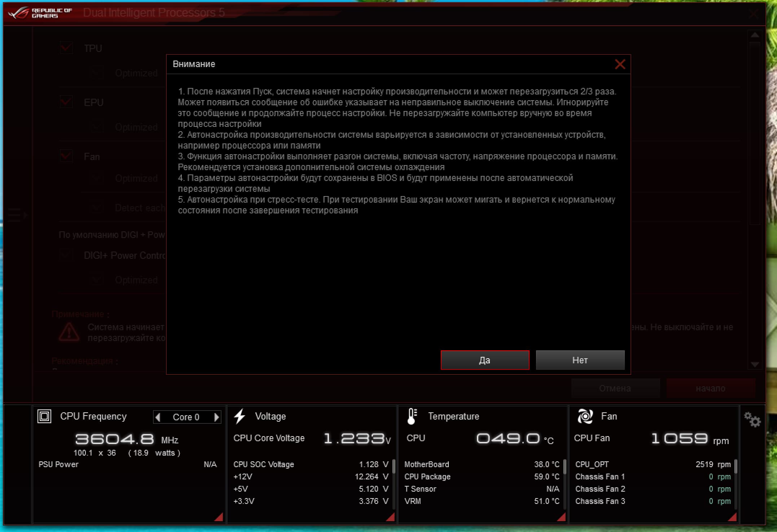The width and height of the screenshot is (777, 532).
Task: Confirm with the Да button
Action: coord(485,360)
